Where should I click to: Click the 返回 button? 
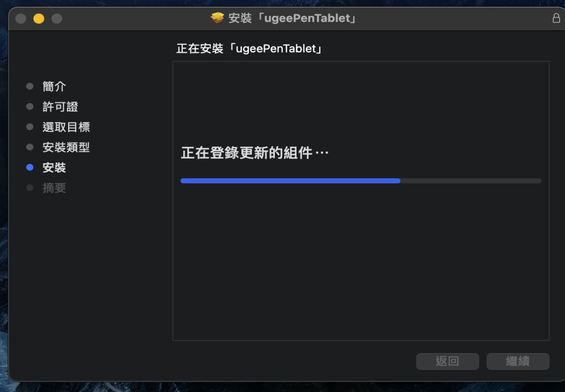pyautogui.click(x=447, y=361)
